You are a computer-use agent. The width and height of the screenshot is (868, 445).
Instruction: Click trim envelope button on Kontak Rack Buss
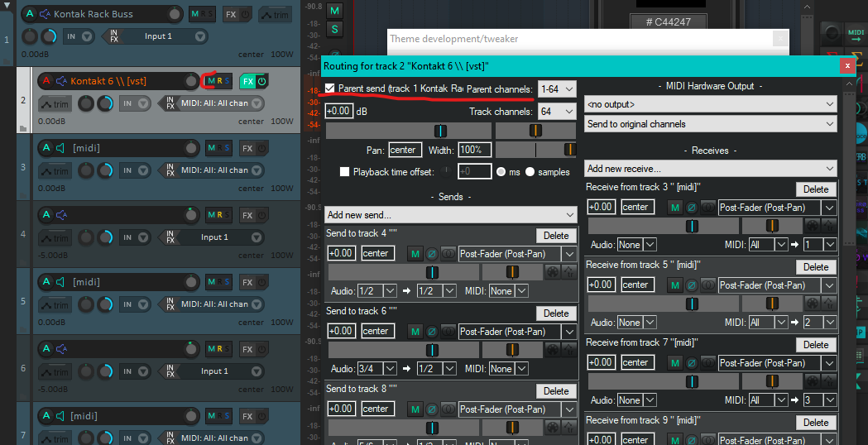pyautogui.click(x=275, y=15)
